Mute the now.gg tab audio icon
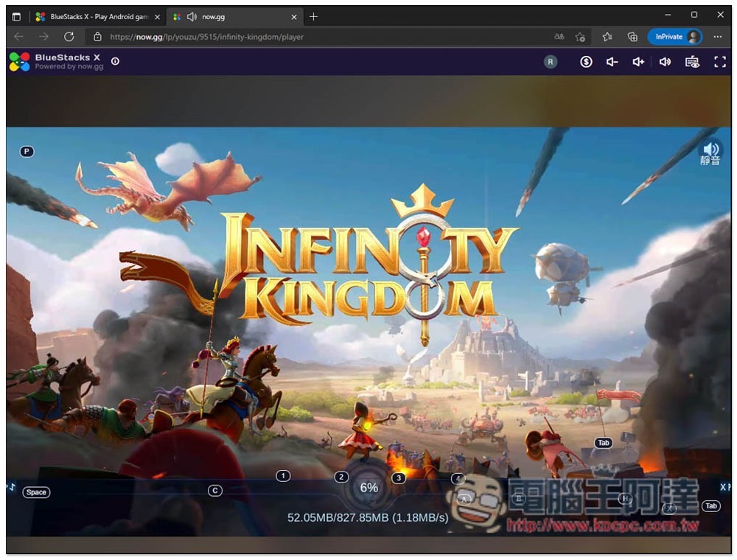 [x=192, y=17]
